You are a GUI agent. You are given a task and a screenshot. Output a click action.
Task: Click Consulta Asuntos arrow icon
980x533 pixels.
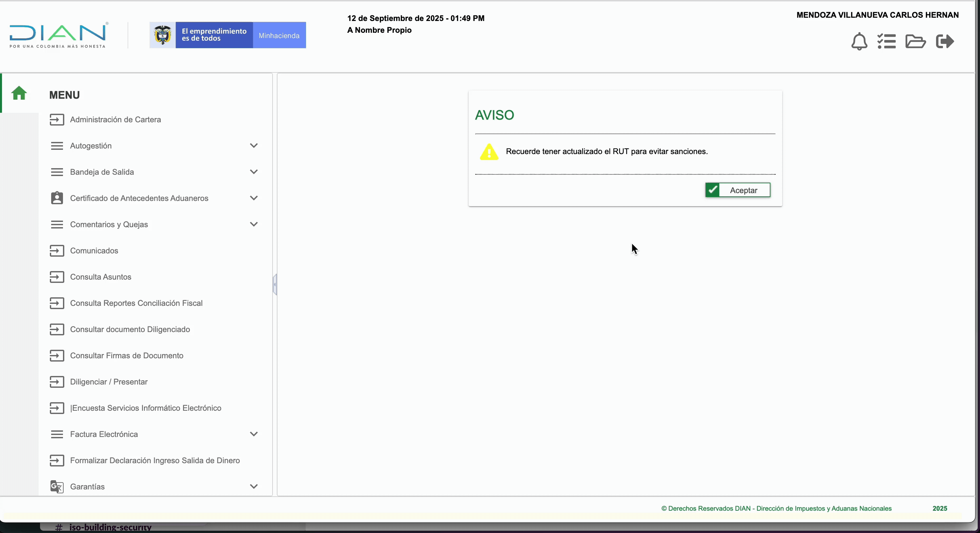pyautogui.click(x=57, y=277)
